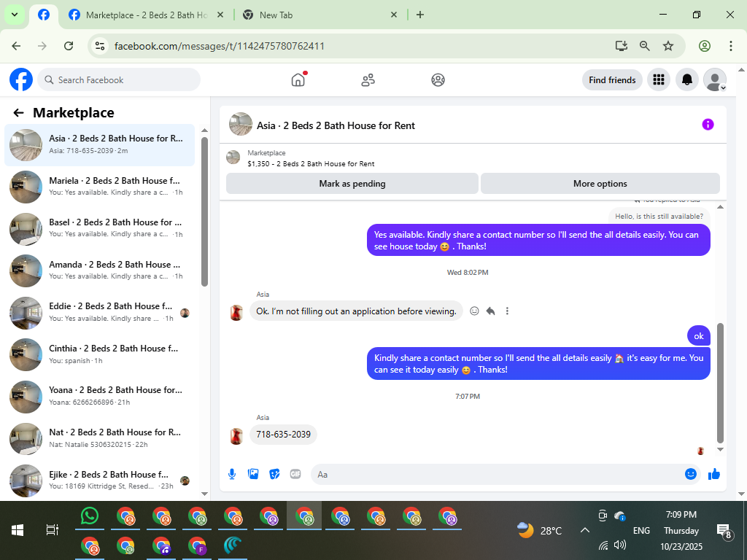Switch to first Facebook pinned tab
Screen dimensions: 747x560
pyautogui.click(x=43, y=15)
